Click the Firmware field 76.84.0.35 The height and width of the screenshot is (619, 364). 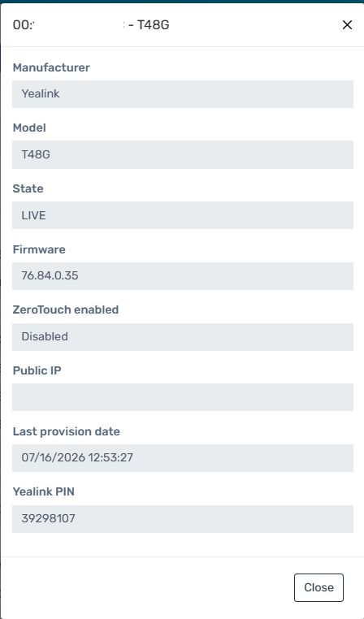point(182,276)
